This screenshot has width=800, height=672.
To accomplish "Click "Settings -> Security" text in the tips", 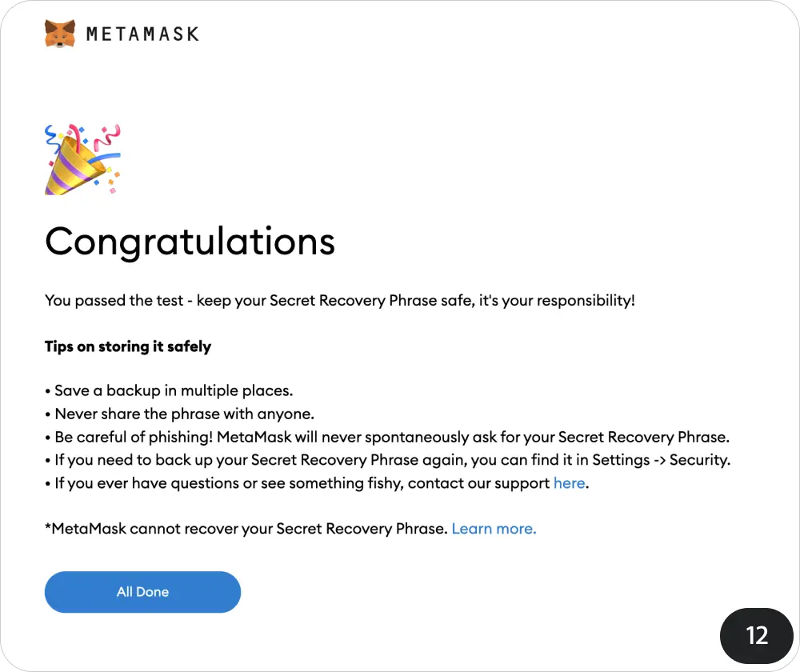I will pyautogui.click(x=661, y=461).
